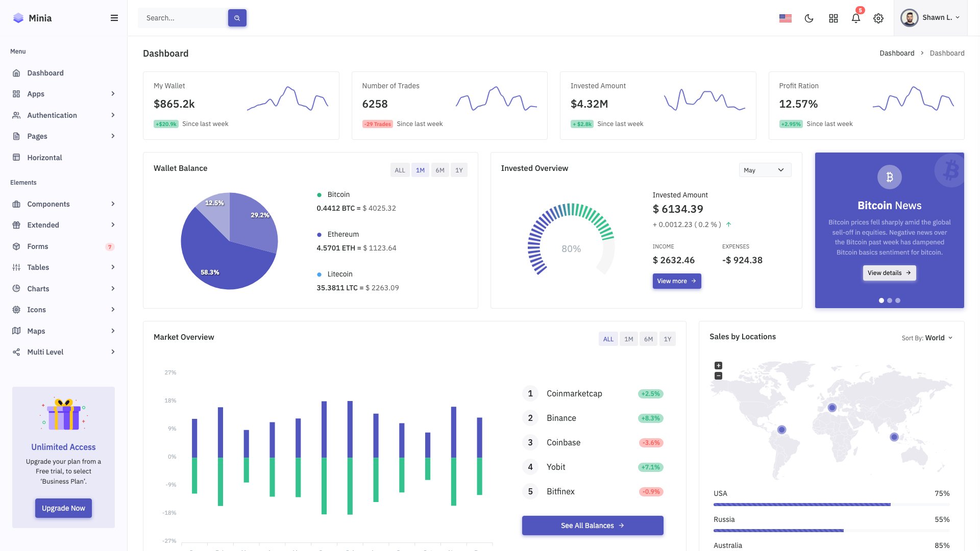
Task: Open the notifications bell
Action: click(x=856, y=18)
